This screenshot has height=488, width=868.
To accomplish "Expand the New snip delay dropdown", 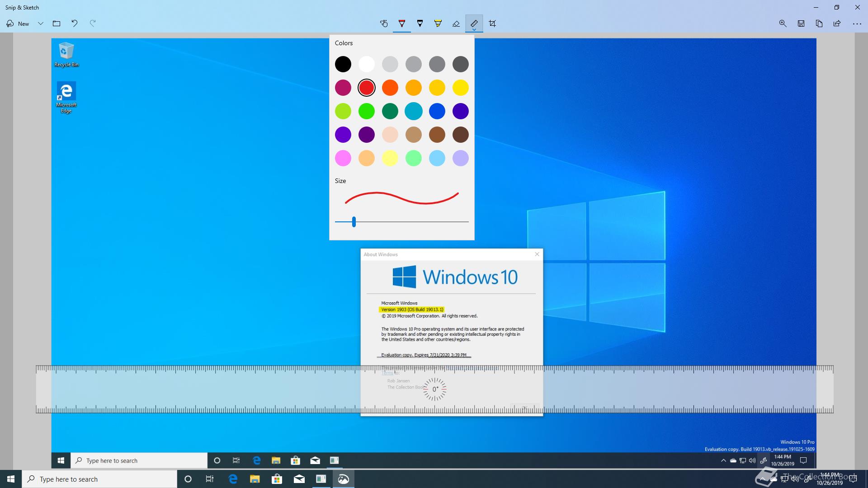I will 40,23.
